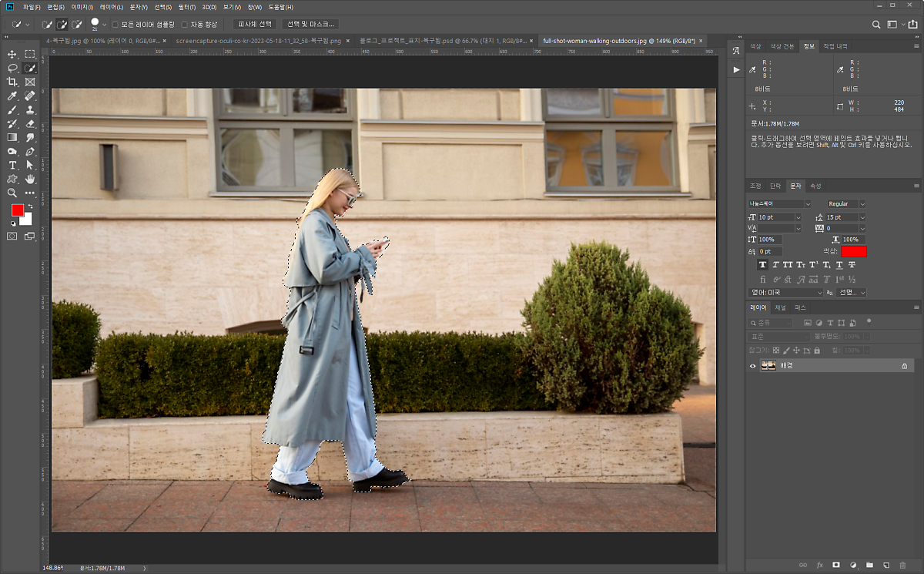Activate the Horizontal Type tool
The image size is (924, 574).
[x=12, y=166]
